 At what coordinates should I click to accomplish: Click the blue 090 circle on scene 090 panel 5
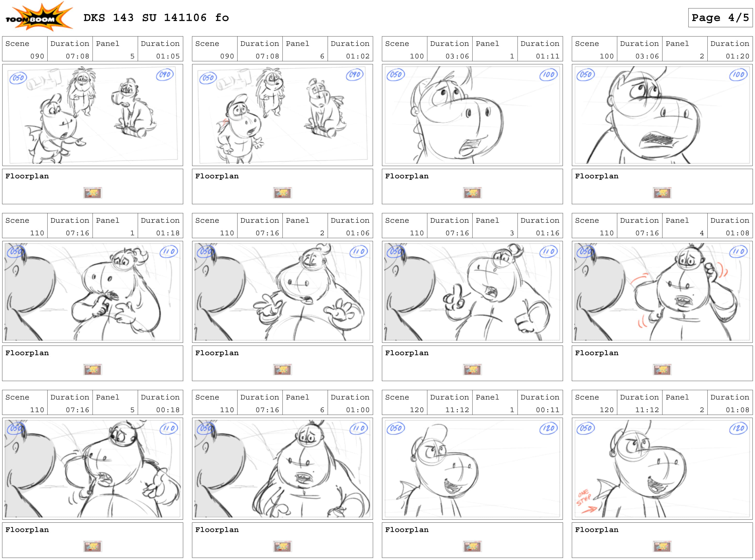165,75
